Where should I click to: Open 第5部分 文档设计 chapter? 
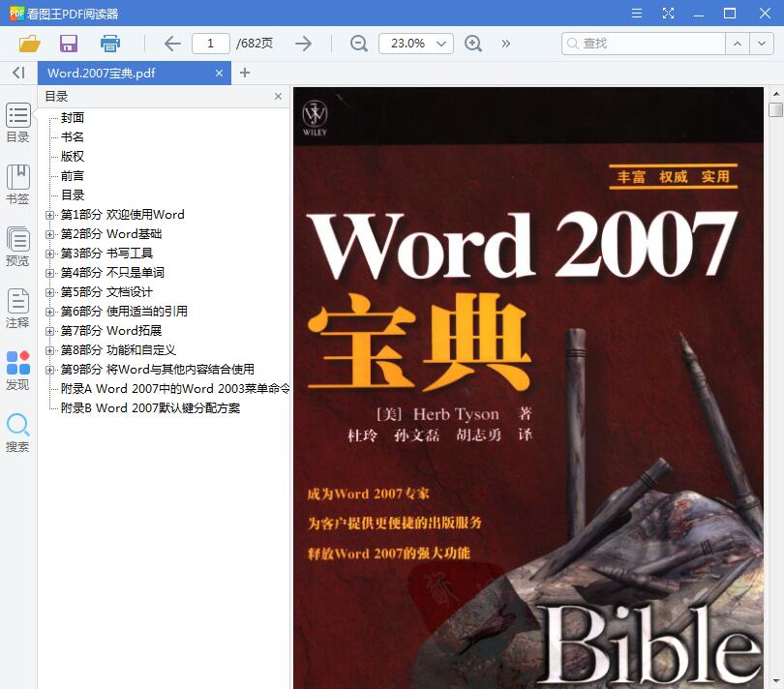[x=106, y=292]
